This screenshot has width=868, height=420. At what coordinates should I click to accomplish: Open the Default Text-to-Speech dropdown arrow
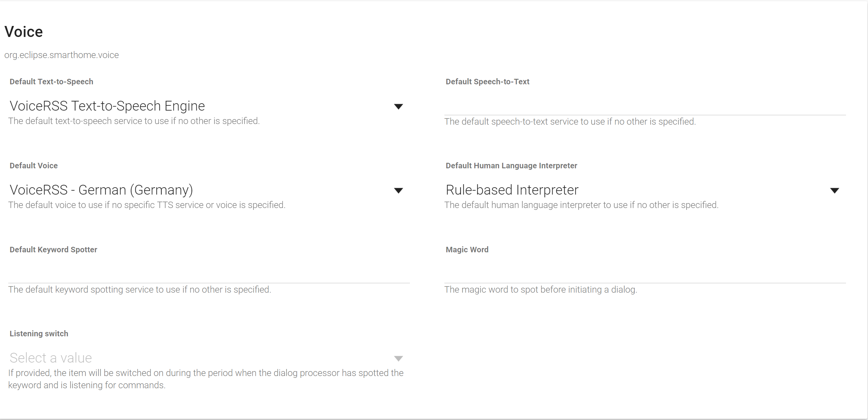coord(398,107)
